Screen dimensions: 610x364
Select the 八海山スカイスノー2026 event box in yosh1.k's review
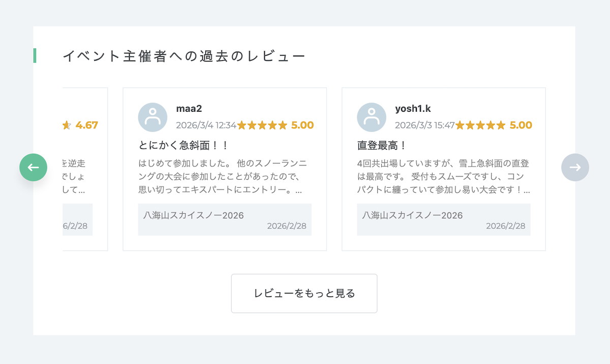tap(443, 220)
